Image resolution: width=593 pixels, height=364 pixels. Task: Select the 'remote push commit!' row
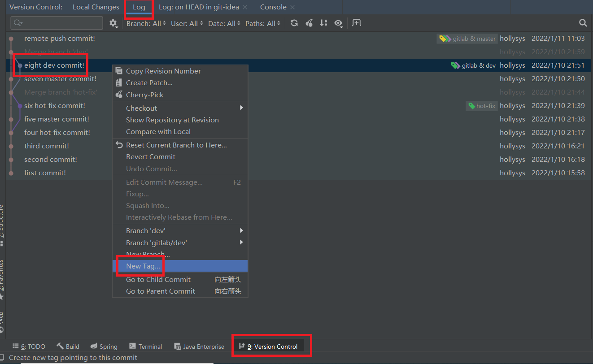(298, 39)
